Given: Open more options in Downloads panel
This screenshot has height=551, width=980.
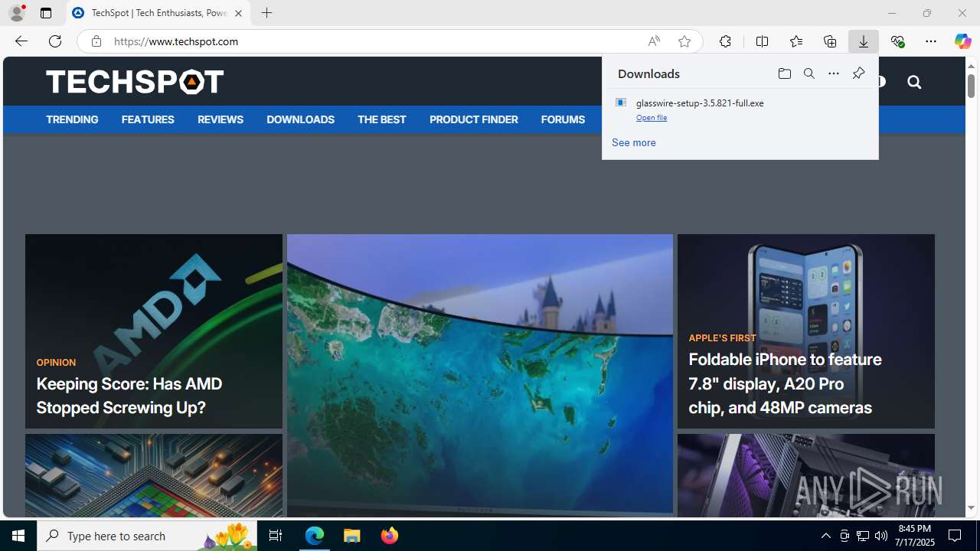Looking at the screenshot, I should click(x=834, y=73).
